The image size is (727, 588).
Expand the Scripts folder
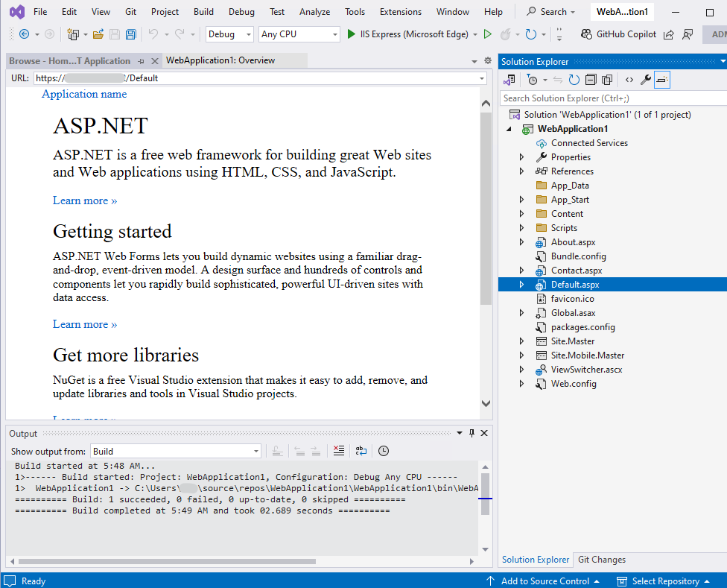point(521,228)
